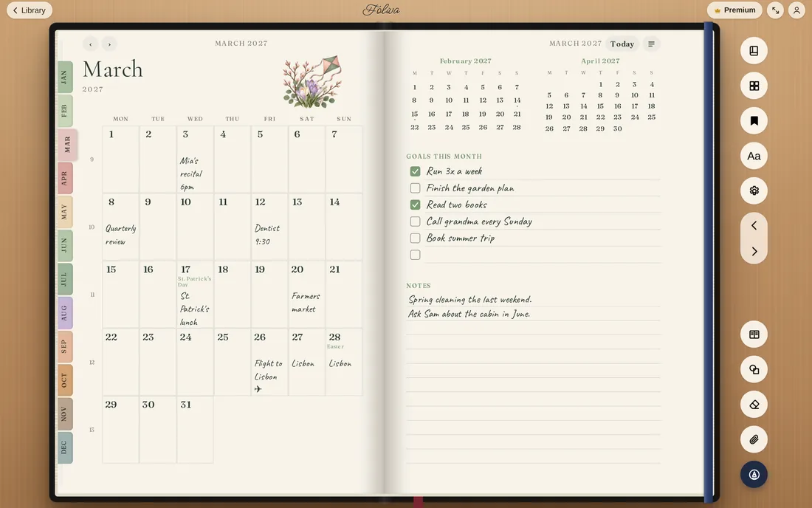Click the Today button
This screenshot has width=812, height=508.
[x=622, y=44]
